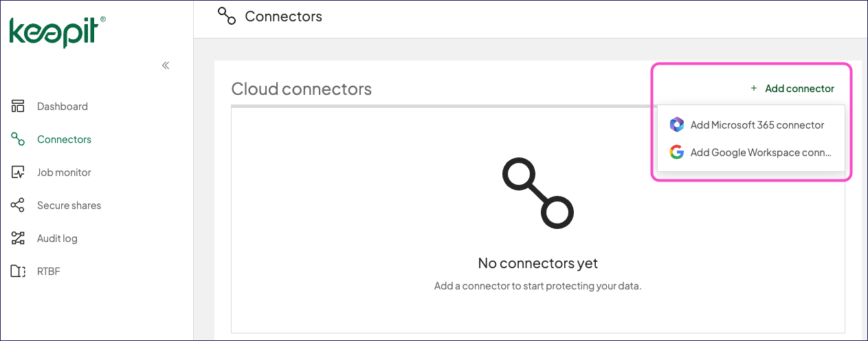Click the Audit log icon
Viewport: 868px width, 341px height.
(18, 238)
